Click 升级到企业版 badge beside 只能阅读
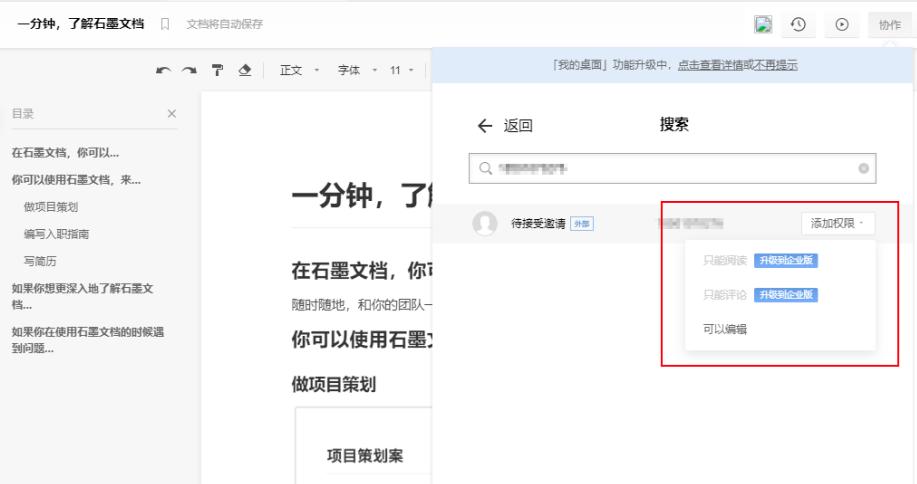This screenshot has width=917, height=484. point(785,261)
